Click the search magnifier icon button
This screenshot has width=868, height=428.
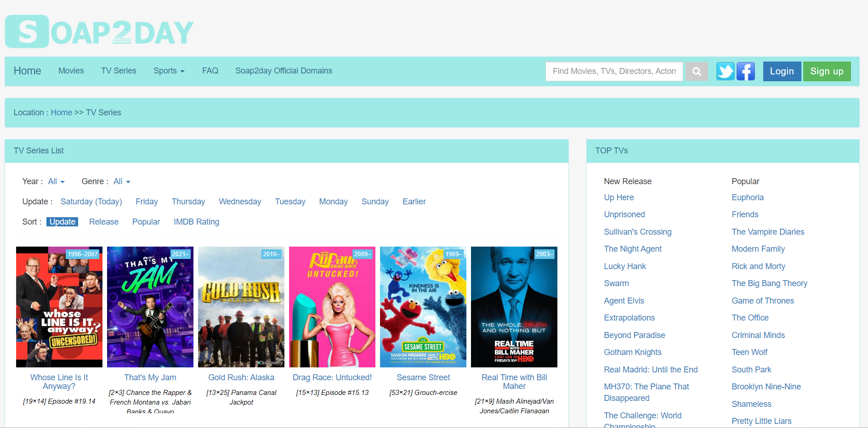click(x=697, y=71)
